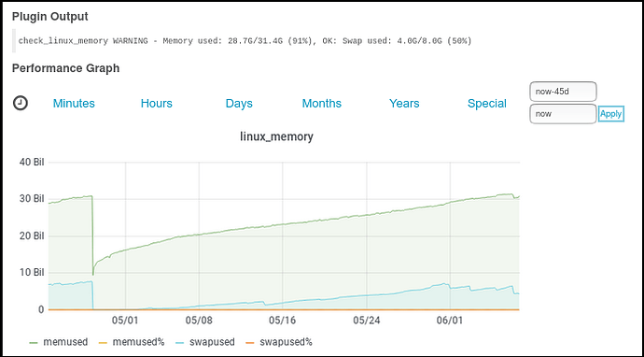The image size is (644, 357).
Task: Click the 05/08 x-axis label
Action: (x=199, y=321)
